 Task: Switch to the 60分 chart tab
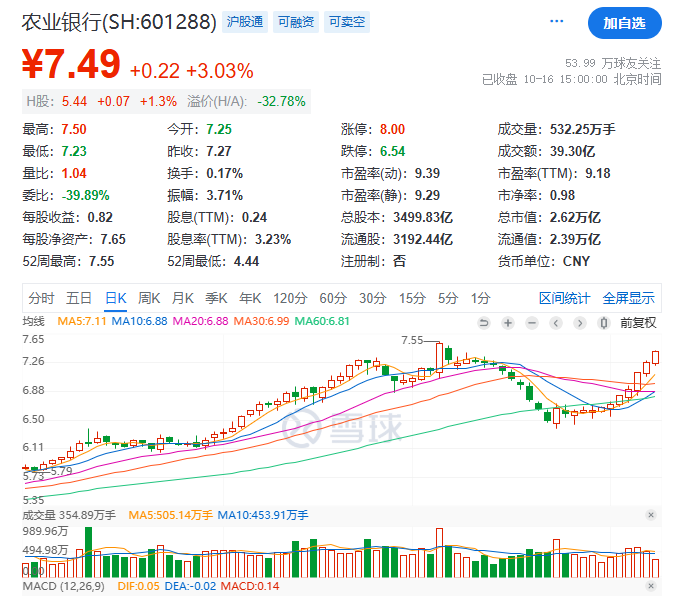pos(333,298)
